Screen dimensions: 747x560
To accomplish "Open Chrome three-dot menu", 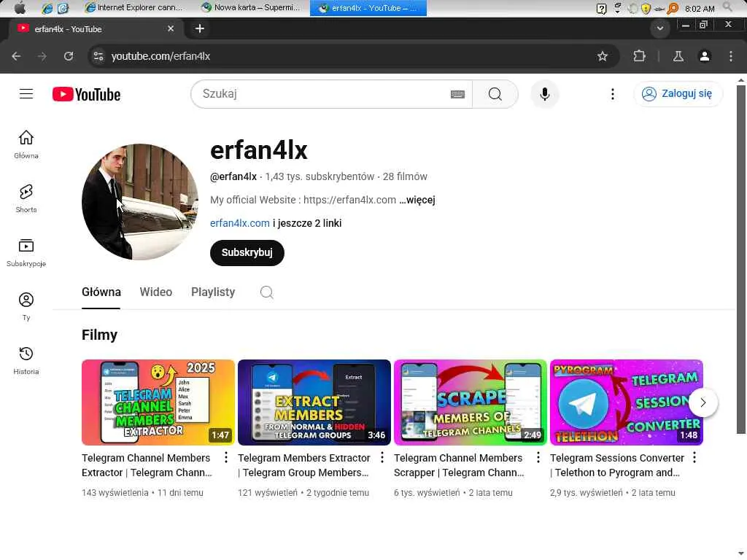I will tap(731, 56).
